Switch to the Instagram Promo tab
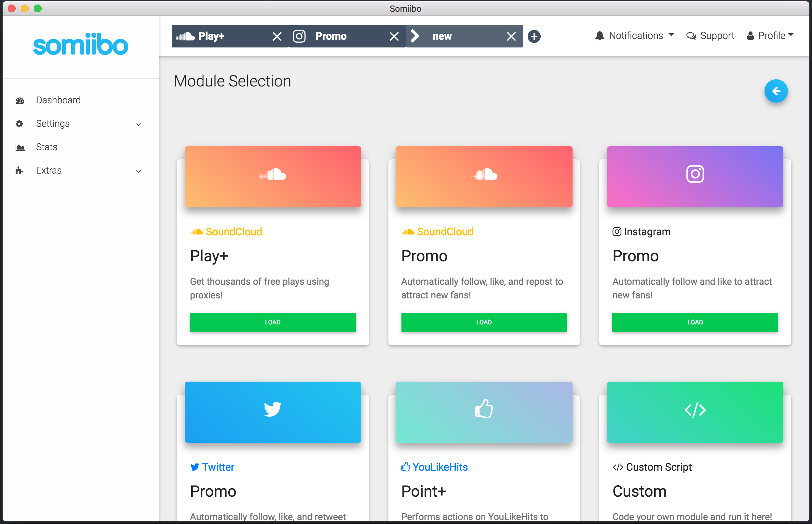This screenshot has width=812, height=524. point(347,36)
